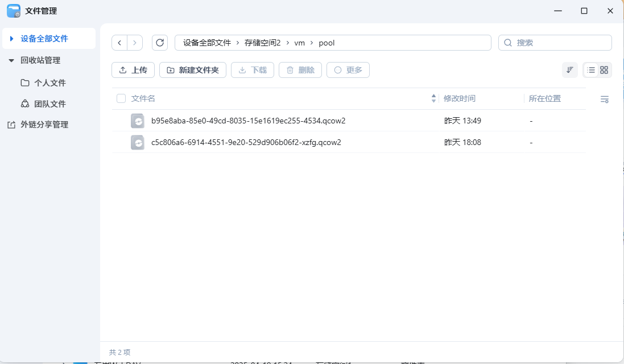Screen dimensions: 624x364
Task: Click the disk icon of c5c806a6 qcow2 file
Action: click(138, 142)
